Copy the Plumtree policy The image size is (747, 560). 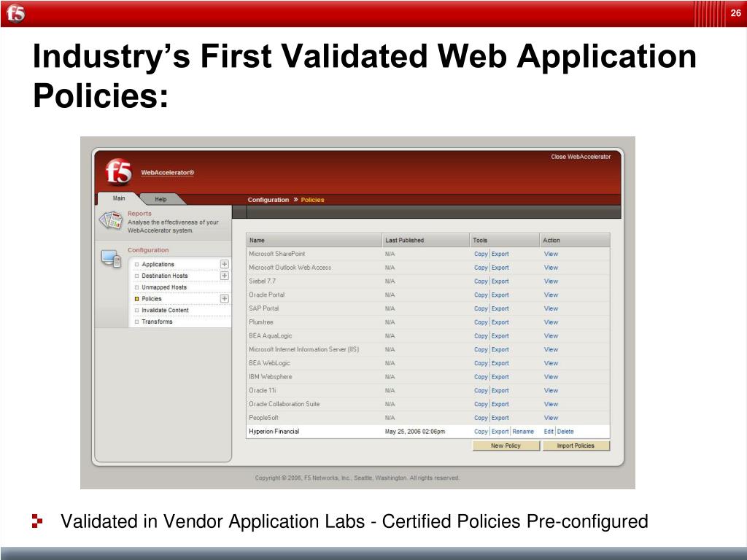481,322
